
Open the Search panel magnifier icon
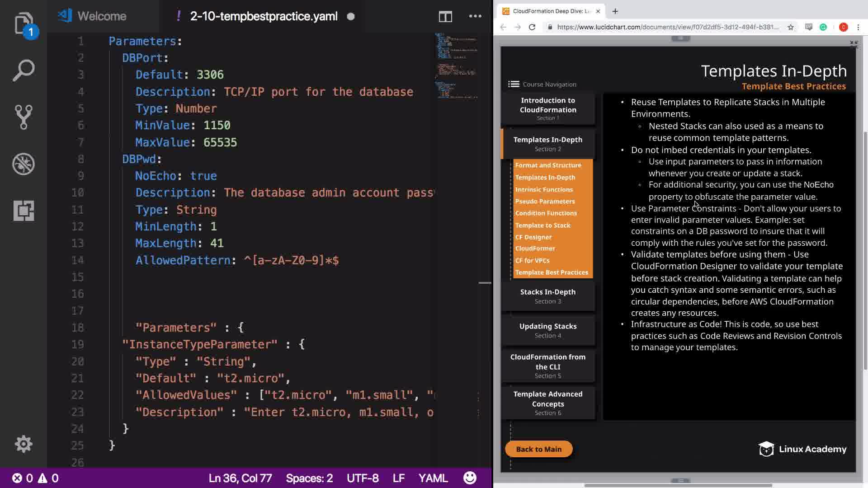(24, 70)
